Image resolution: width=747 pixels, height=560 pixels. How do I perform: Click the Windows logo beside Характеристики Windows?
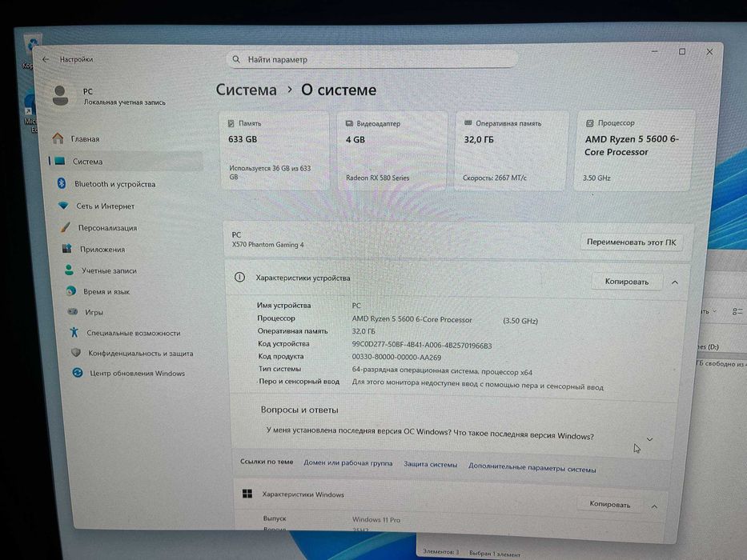click(x=247, y=494)
